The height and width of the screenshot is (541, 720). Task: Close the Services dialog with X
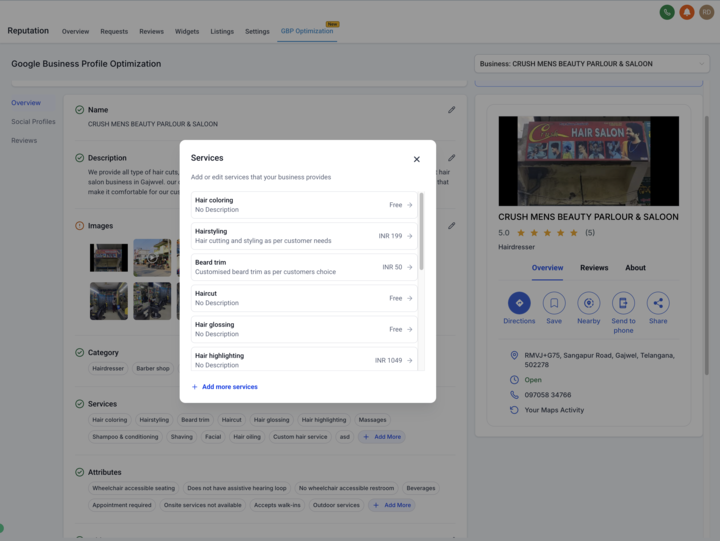[x=417, y=159]
